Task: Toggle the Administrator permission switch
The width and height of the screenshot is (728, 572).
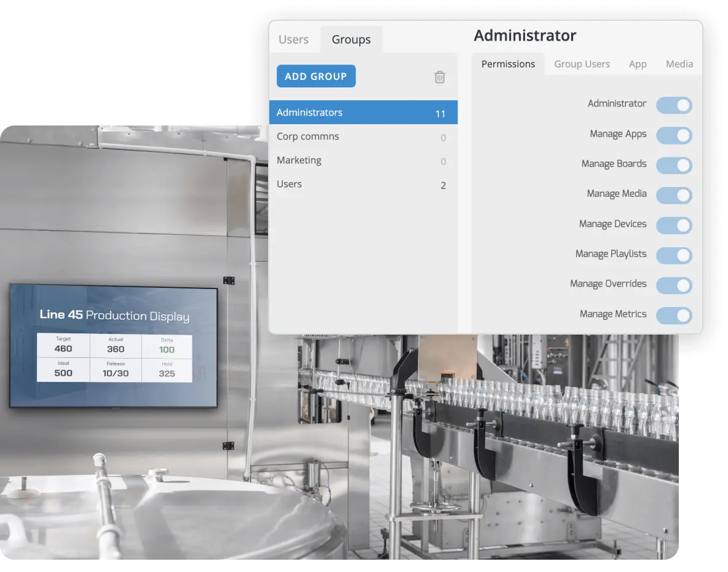Action: pyautogui.click(x=674, y=105)
